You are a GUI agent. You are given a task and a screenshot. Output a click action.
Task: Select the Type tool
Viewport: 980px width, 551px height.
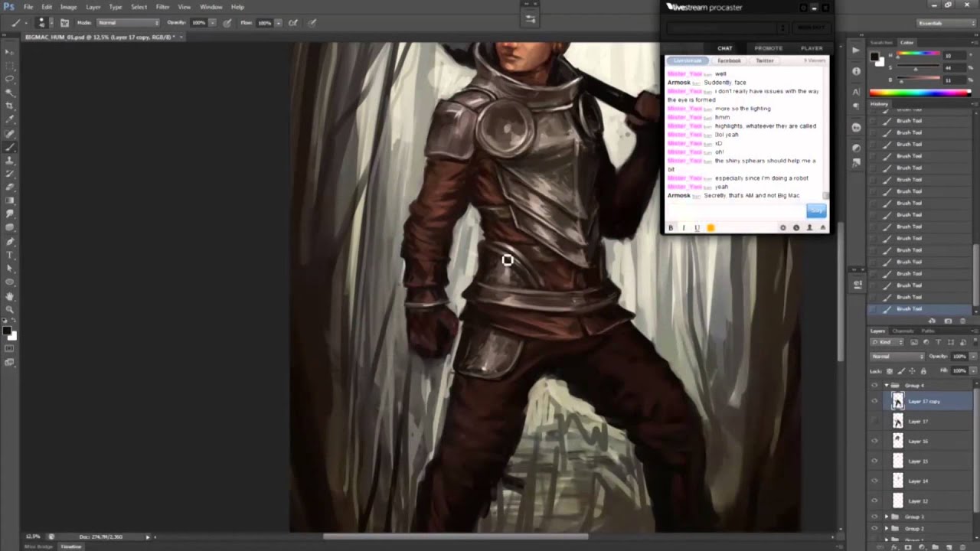(x=10, y=255)
